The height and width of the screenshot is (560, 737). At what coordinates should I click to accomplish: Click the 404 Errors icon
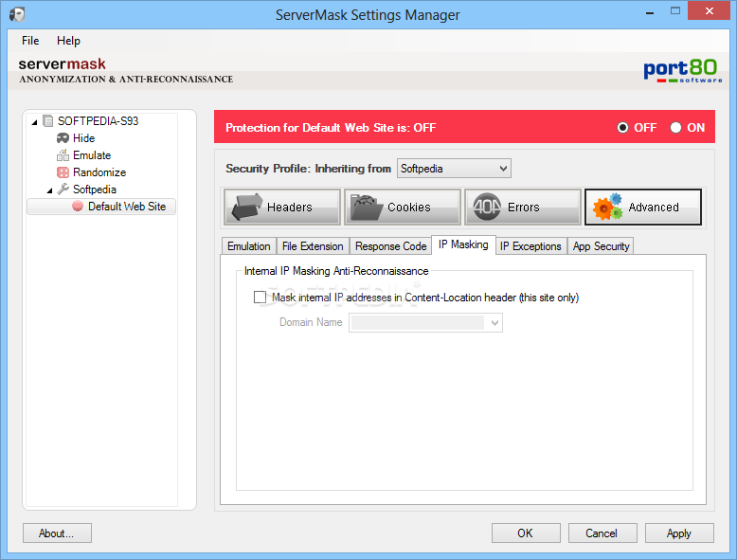point(487,207)
